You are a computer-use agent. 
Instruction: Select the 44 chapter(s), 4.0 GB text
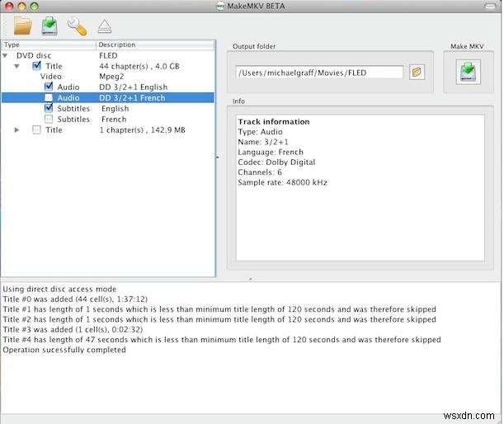click(x=139, y=66)
